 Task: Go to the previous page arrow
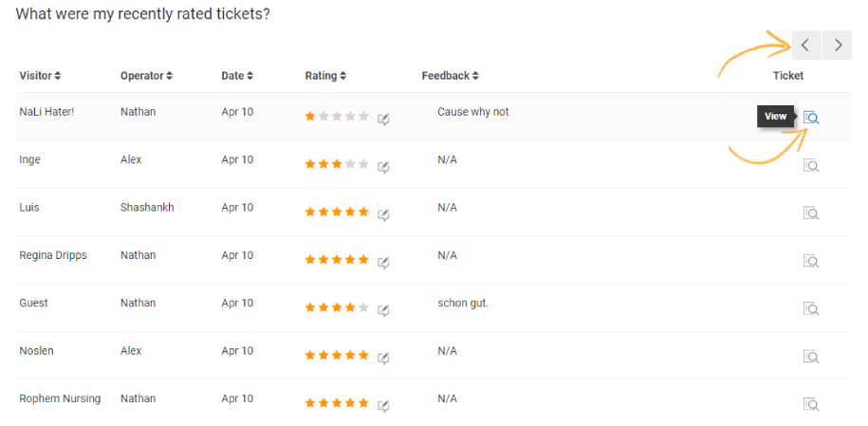tap(805, 45)
